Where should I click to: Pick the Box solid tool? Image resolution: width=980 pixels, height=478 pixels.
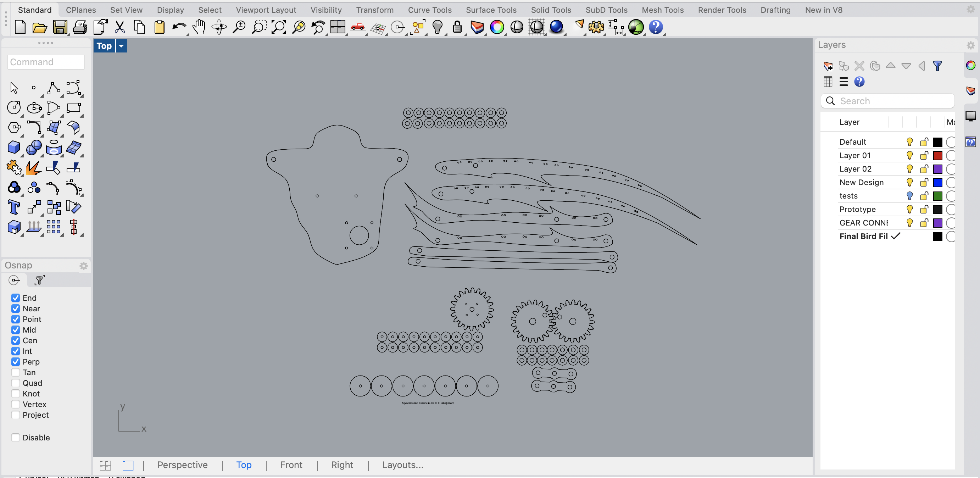click(x=14, y=148)
